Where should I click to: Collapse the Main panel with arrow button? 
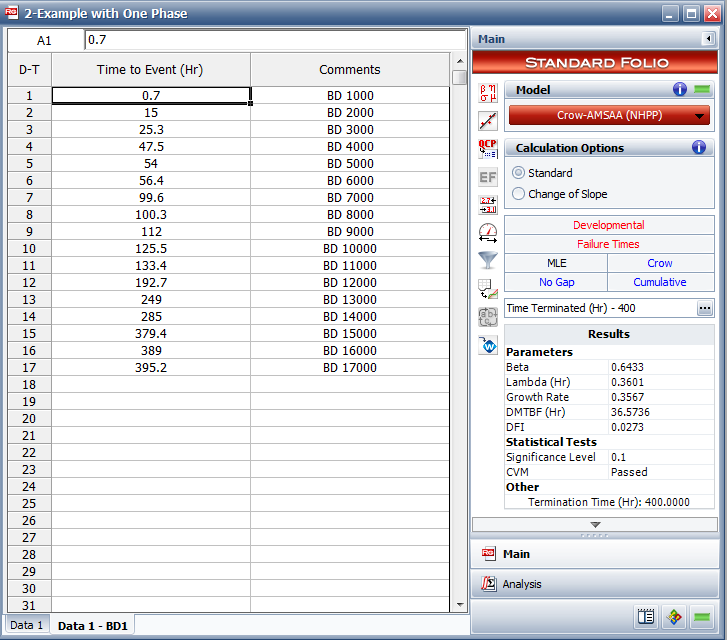click(708, 38)
